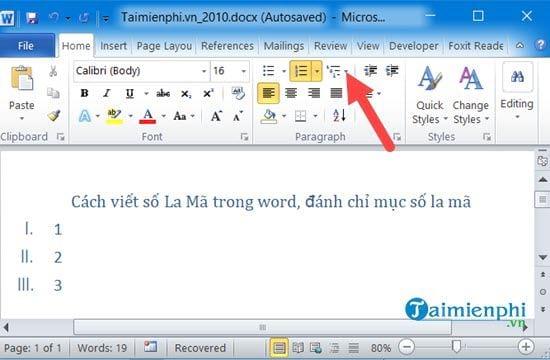Open the Clipboard dialog launcher
This screenshot has width=550, height=360.
[x=60, y=137]
